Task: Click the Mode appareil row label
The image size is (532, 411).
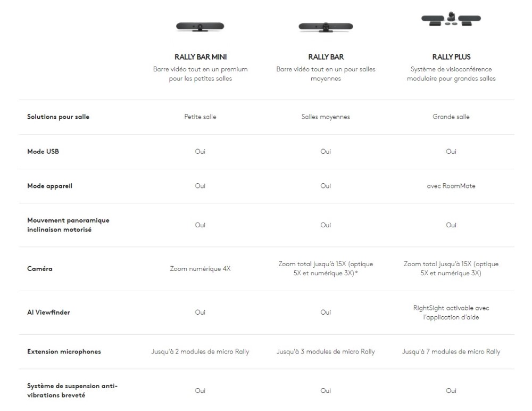Action: (50, 186)
